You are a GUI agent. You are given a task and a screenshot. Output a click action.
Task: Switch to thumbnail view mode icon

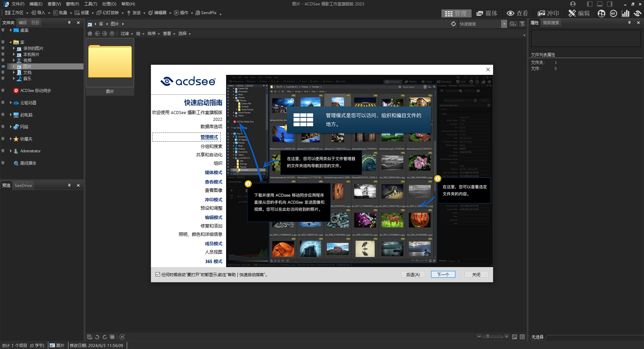click(515, 337)
